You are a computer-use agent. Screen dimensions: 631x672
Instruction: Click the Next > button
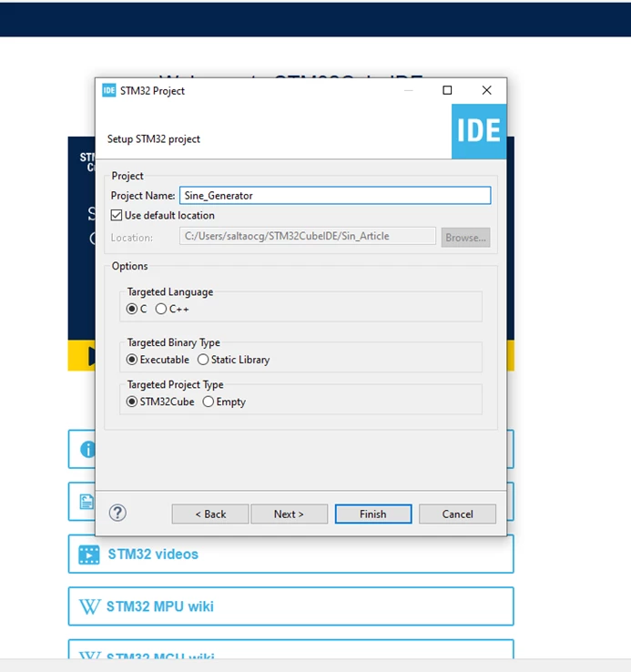(x=289, y=514)
